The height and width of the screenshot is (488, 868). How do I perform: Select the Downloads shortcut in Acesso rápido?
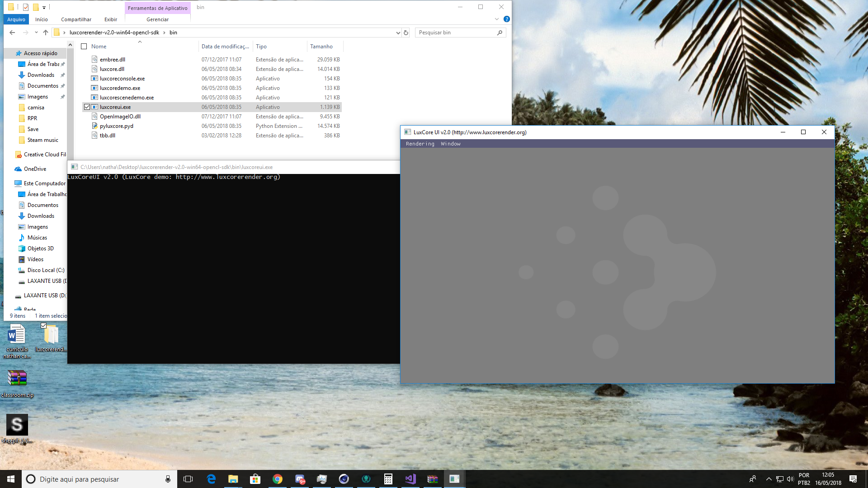[40, 75]
